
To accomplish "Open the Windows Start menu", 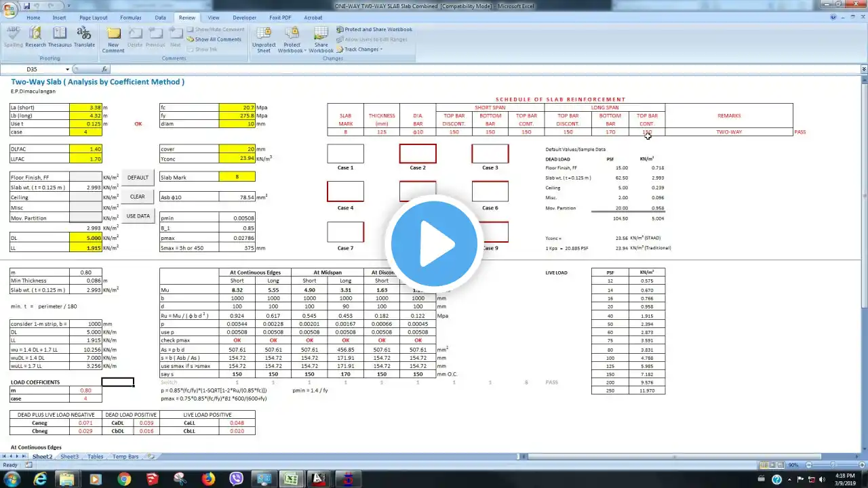I will [x=12, y=479].
